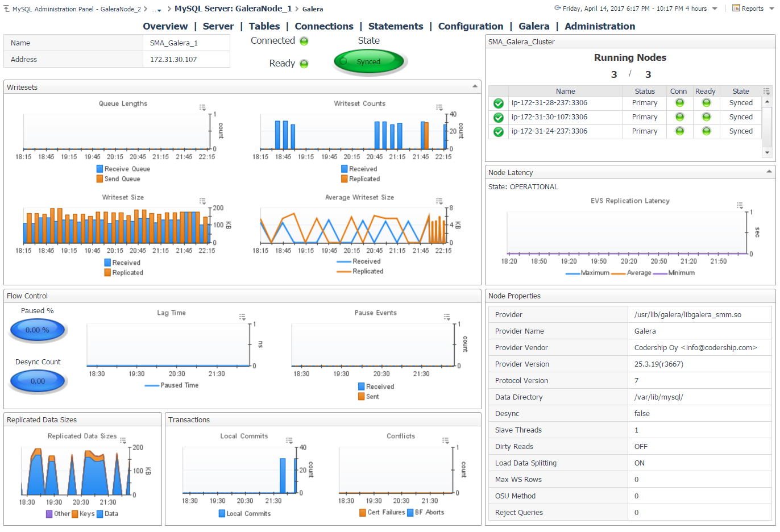Open the Overview tab
Image resolution: width=780 pixels, height=532 pixels.
(x=165, y=26)
